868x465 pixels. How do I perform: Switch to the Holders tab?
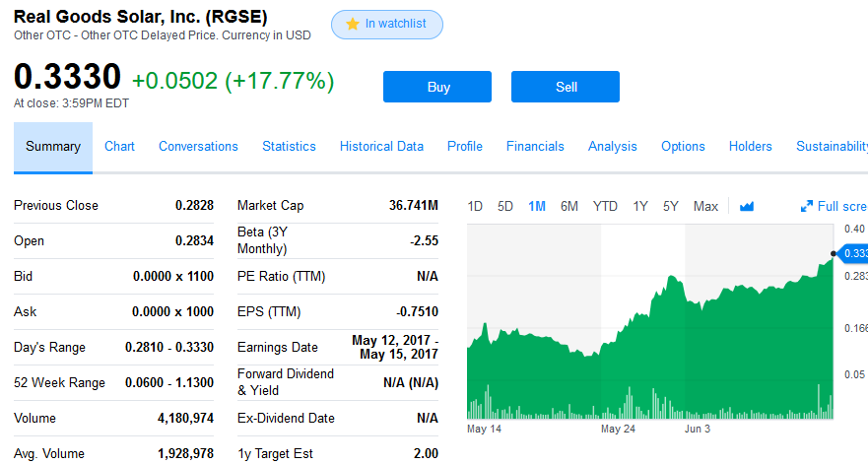750,147
